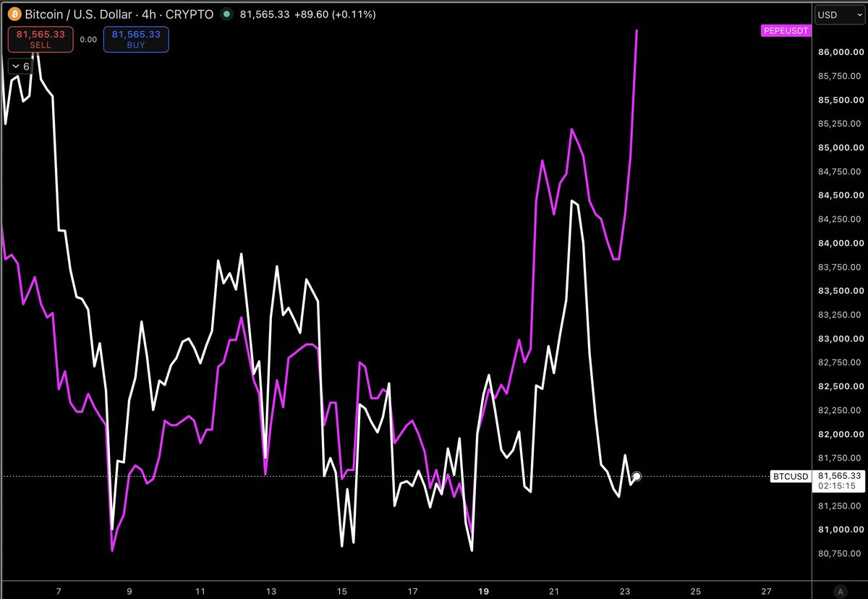Open the USD currency dropdown
868x599 pixels.
pyautogui.click(x=838, y=14)
